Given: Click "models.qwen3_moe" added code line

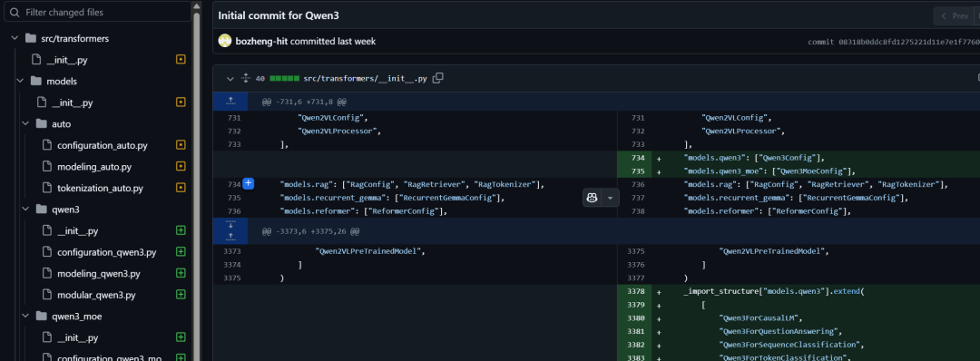Looking at the screenshot, I should pos(769,171).
